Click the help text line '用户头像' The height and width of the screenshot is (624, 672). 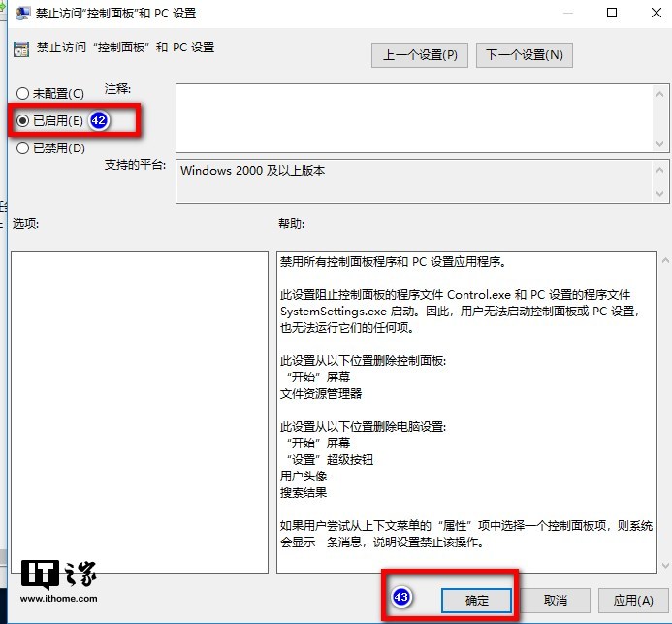pyautogui.click(x=304, y=476)
